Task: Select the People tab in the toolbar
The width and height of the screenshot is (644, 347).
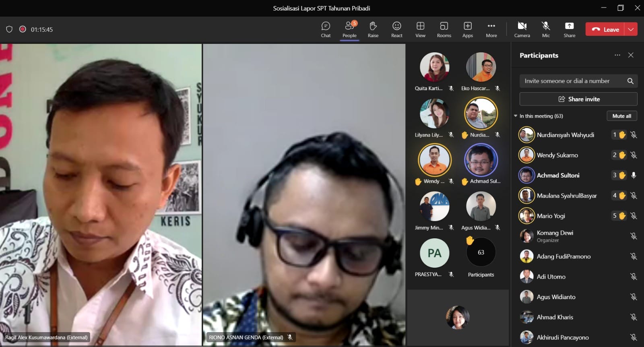Action: pos(349,29)
